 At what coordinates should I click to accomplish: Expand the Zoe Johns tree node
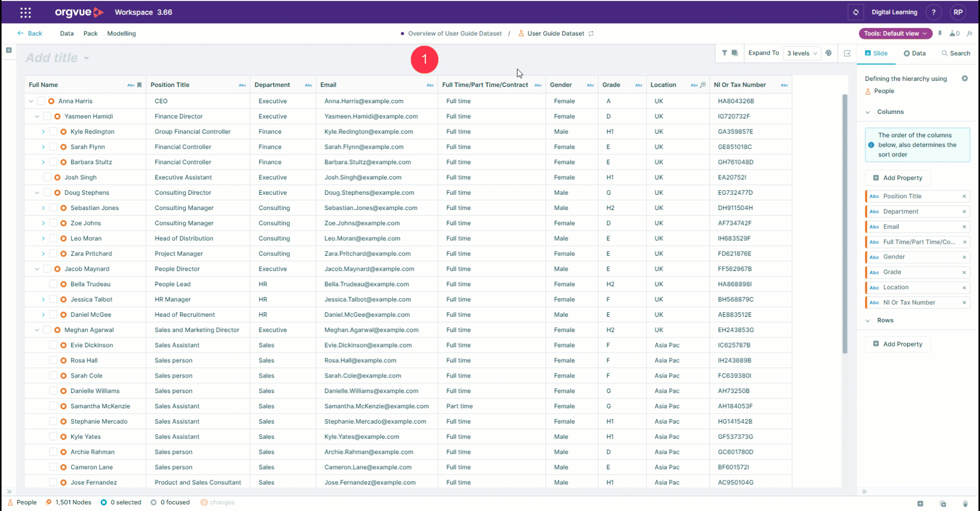[x=43, y=223]
